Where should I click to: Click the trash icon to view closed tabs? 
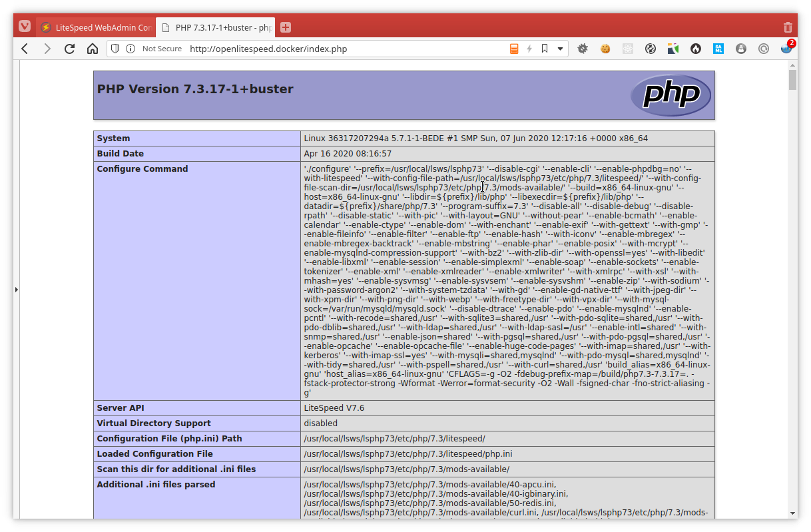point(788,27)
